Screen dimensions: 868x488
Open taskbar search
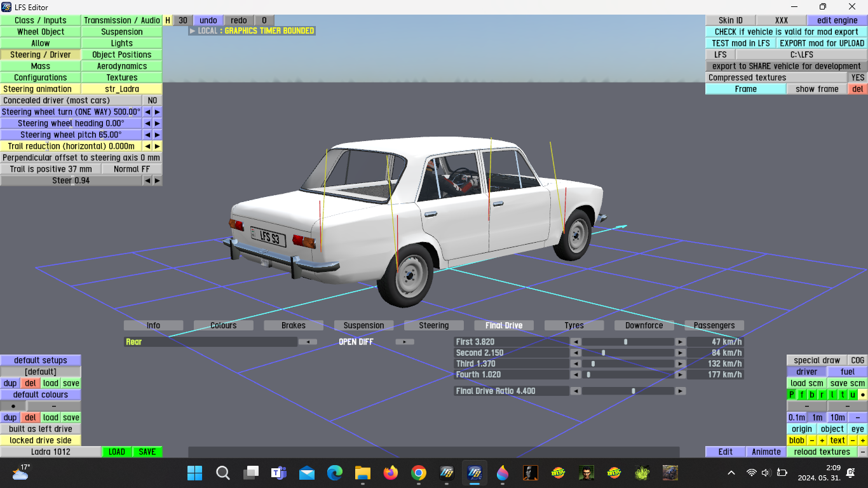point(223,473)
